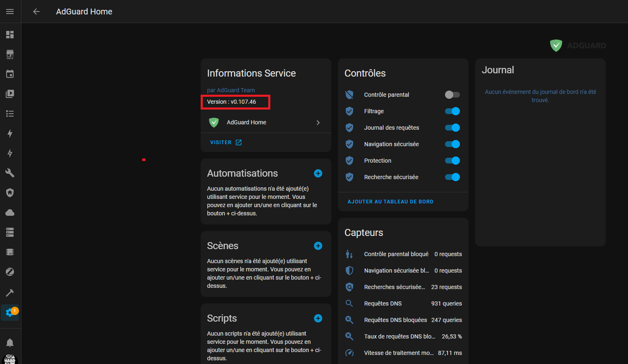Click the Protection shield check icon
Image resolution: width=628 pixels, height=364 pixels.
[x=349, y=161]
